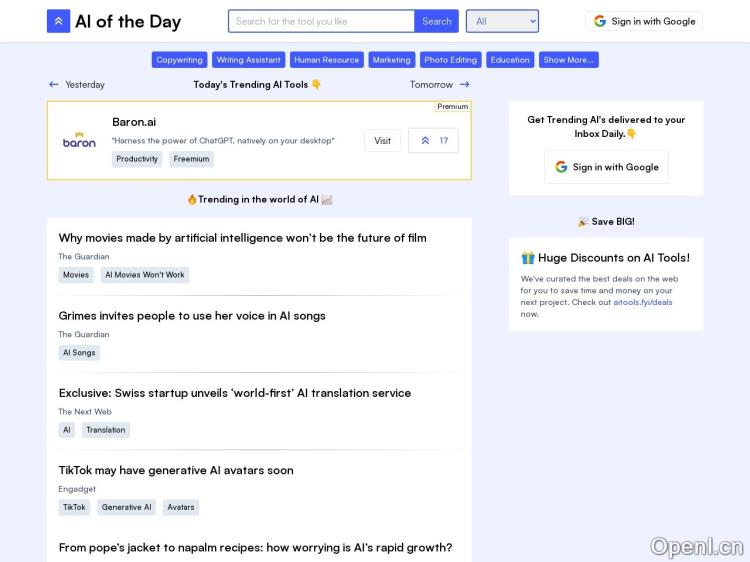
Task: Go to Tomorrow using right arrow
Action: click(464, 85)
